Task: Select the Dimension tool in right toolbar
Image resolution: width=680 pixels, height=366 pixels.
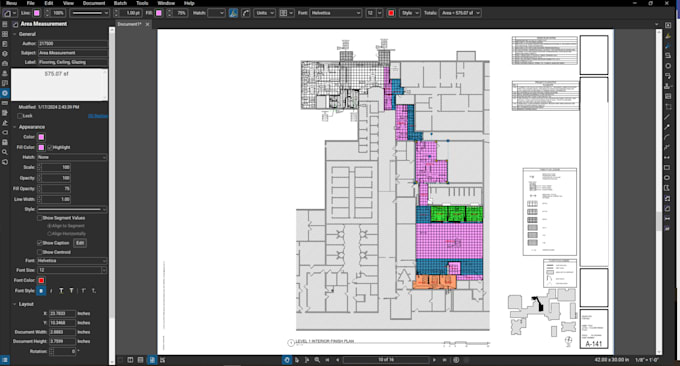Action: pos(667,157)
